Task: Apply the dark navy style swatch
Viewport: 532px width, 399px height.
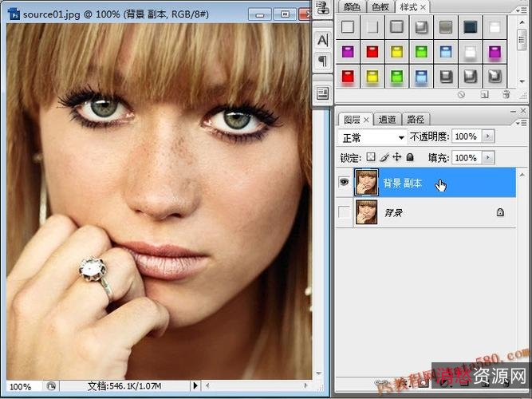Action: click(471, 27)
